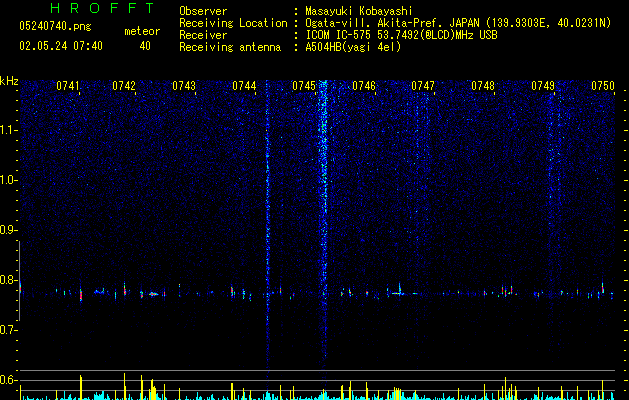
Task: Click the Receiving antenna label
Action: 230,47
